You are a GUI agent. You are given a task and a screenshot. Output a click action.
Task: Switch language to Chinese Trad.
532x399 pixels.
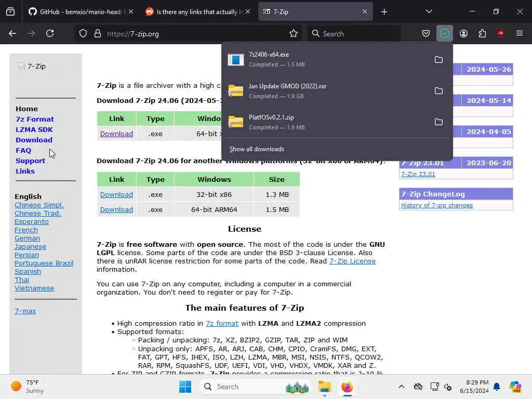coord(37,214)
